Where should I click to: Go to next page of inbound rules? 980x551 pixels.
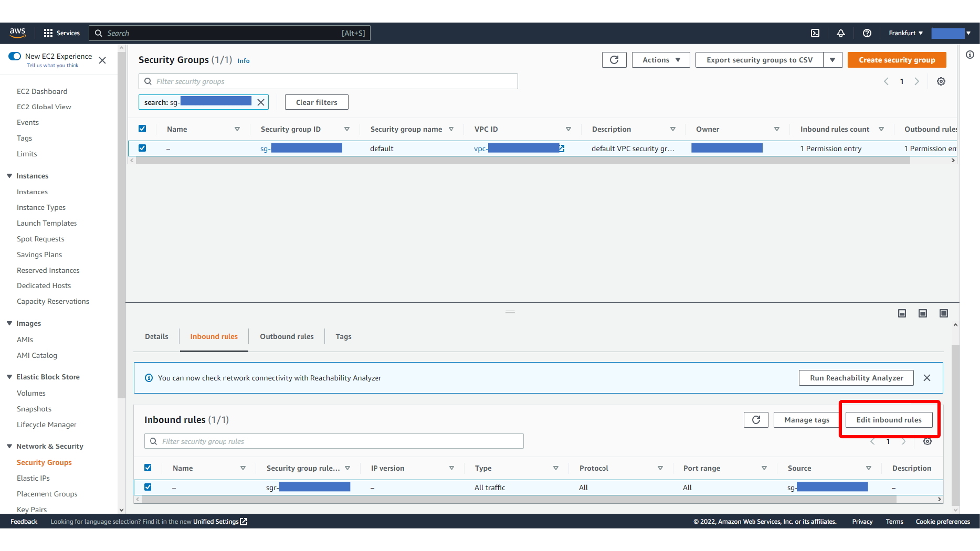click(903, 441)
